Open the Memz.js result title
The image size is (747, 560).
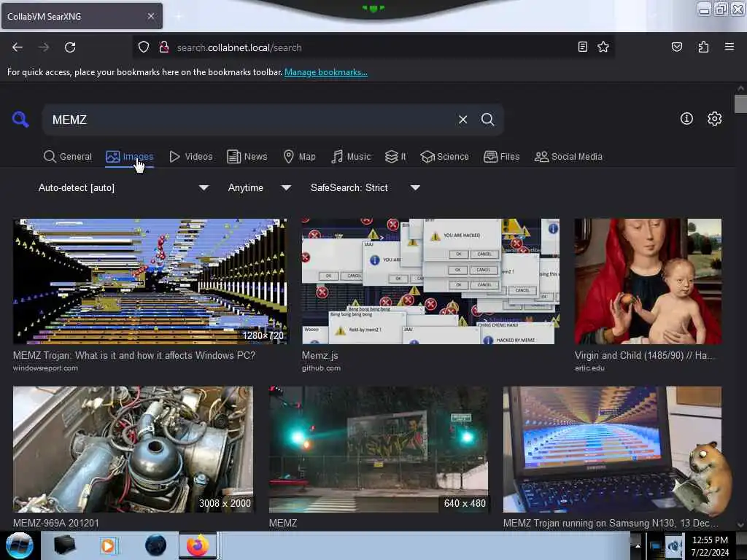[x=320, y=356]
